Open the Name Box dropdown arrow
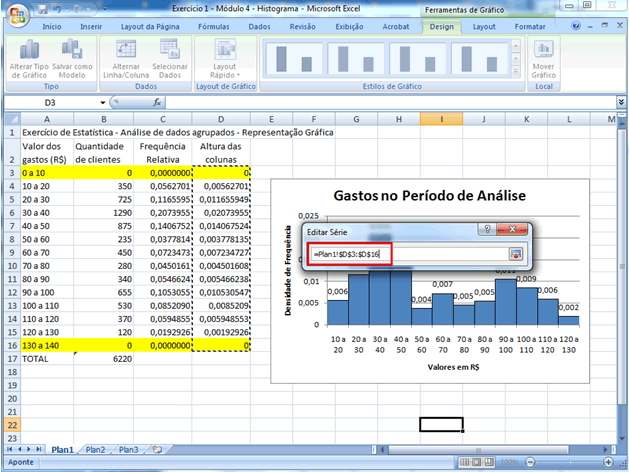 click(102, 102)
